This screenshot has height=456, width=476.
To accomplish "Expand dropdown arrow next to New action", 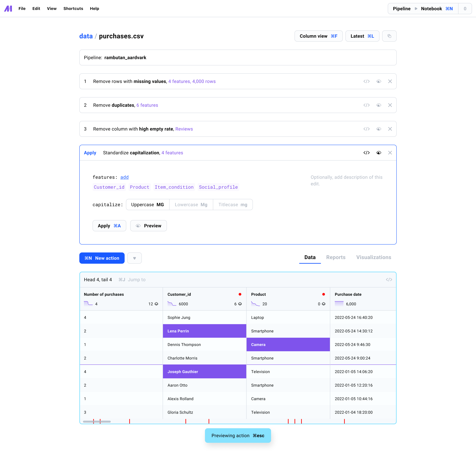I will point(134,258).
